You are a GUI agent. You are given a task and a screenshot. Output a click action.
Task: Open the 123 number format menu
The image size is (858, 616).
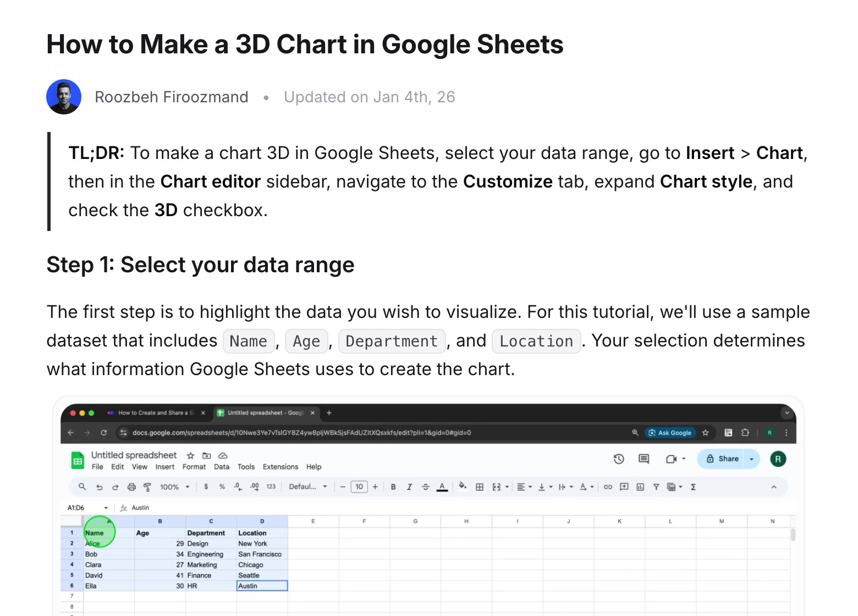[271, 487]
